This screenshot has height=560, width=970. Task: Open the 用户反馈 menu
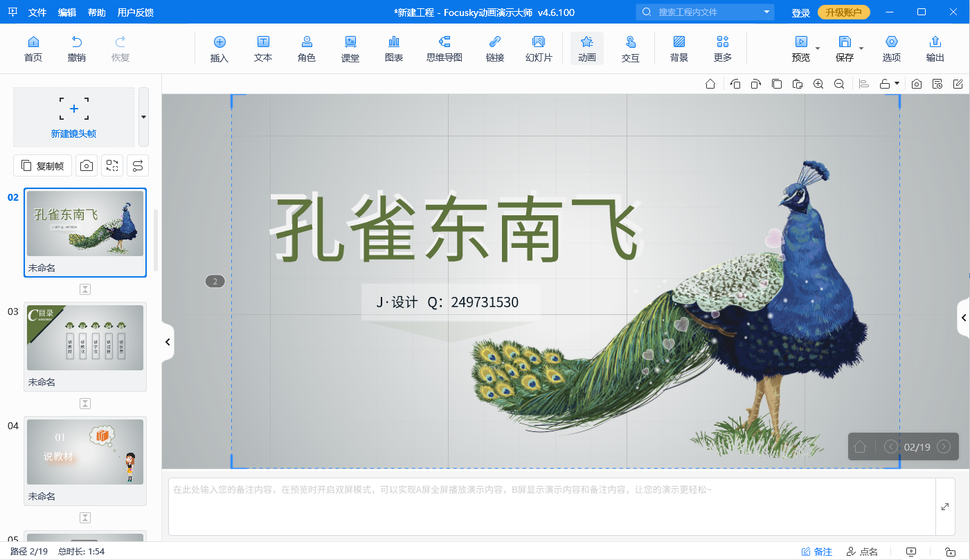(136, 12)
